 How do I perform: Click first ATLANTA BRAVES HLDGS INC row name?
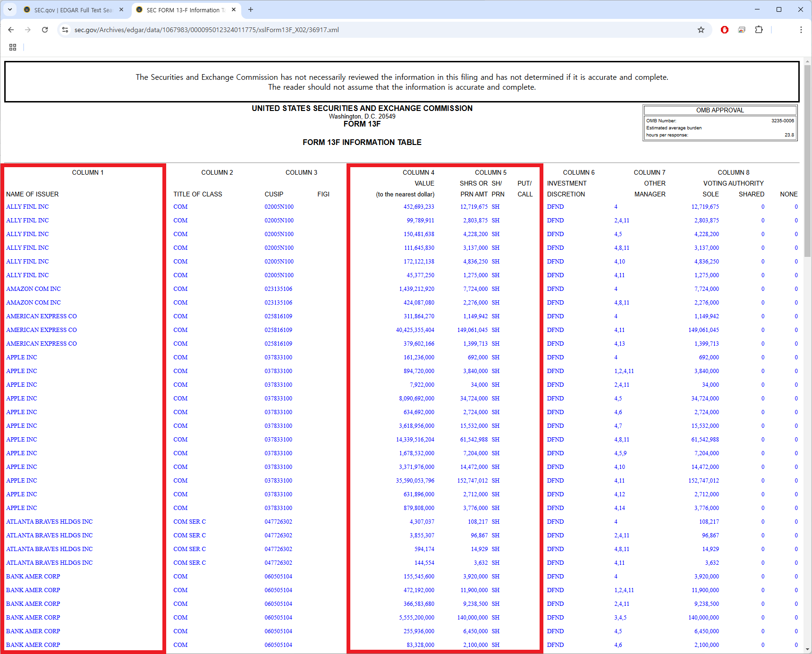click(x=50, y=522)
